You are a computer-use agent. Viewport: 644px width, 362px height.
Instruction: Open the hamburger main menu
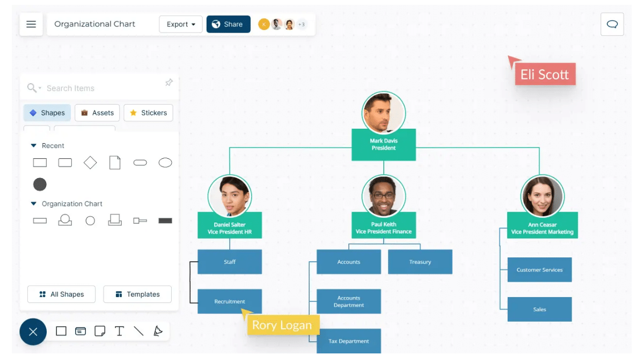[31, 24]
